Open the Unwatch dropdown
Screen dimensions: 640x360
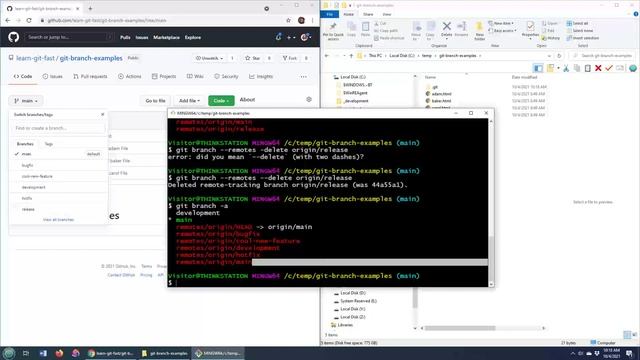[210, 58]
